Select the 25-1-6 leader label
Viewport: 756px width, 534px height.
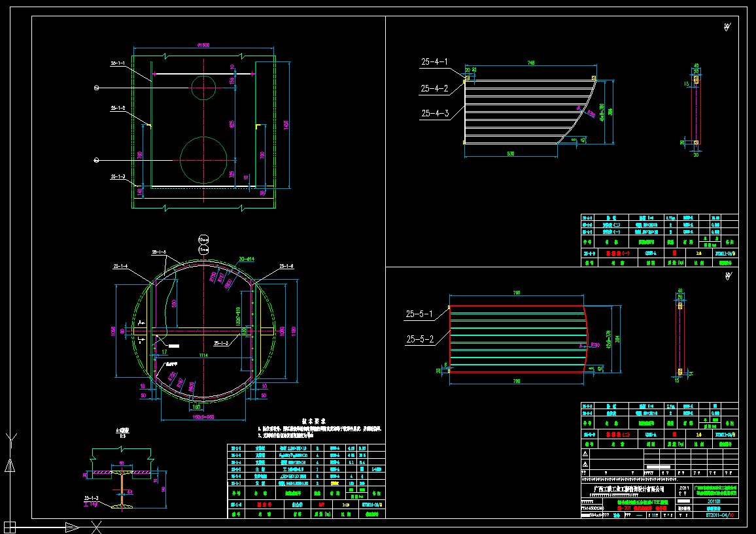click(x=286, y=266)
